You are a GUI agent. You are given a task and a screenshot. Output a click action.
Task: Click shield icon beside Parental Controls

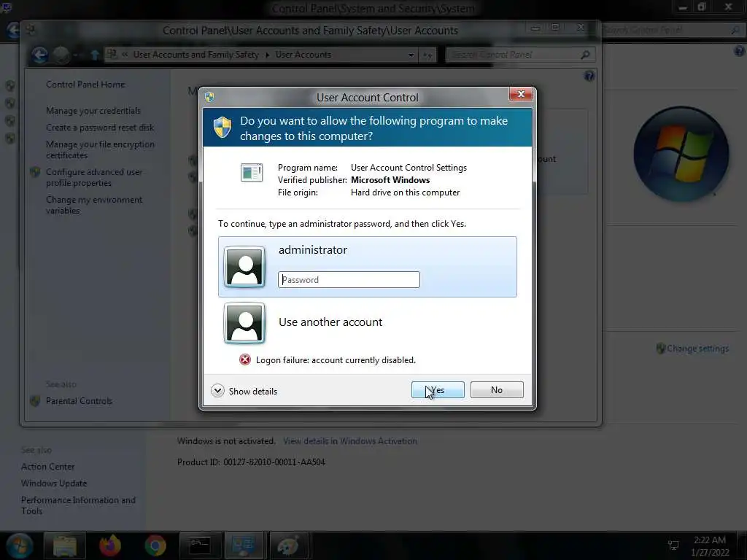(35, 401)
